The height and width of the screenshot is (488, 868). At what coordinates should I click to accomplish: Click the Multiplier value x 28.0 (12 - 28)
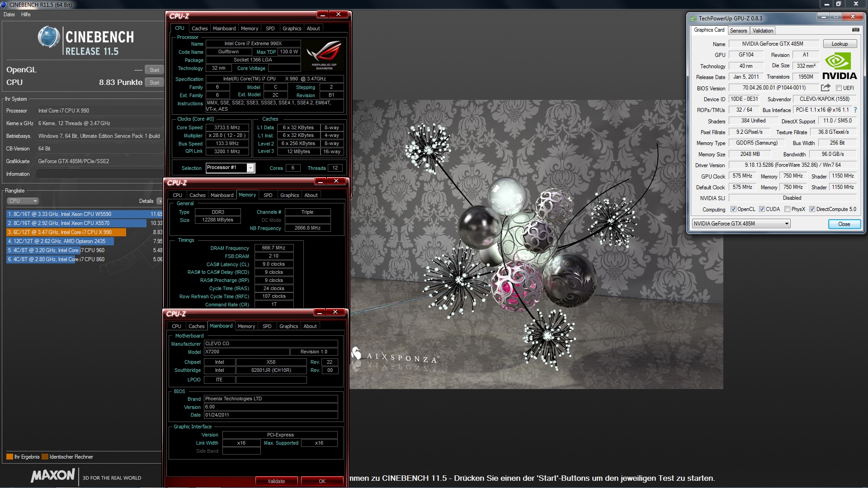[x=227, y=136]
